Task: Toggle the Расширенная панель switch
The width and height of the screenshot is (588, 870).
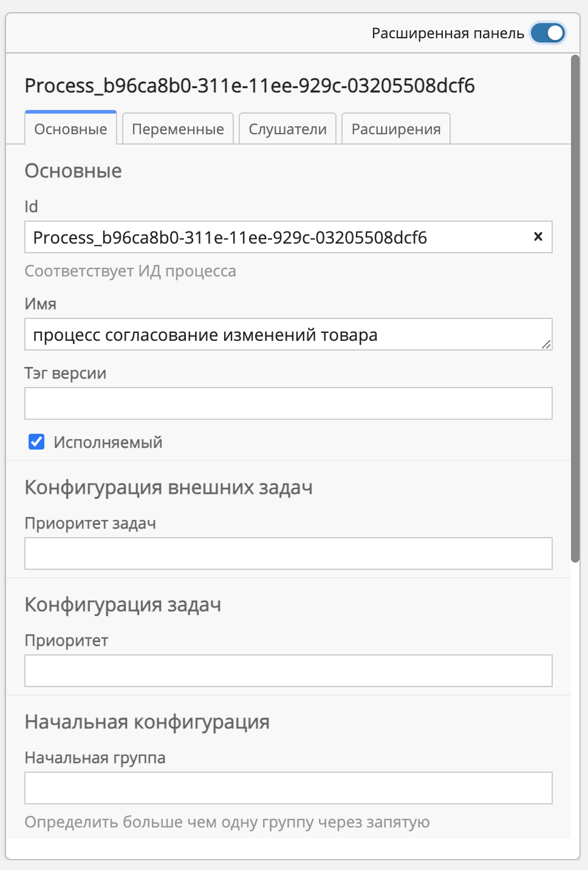Action: point(547,33)
